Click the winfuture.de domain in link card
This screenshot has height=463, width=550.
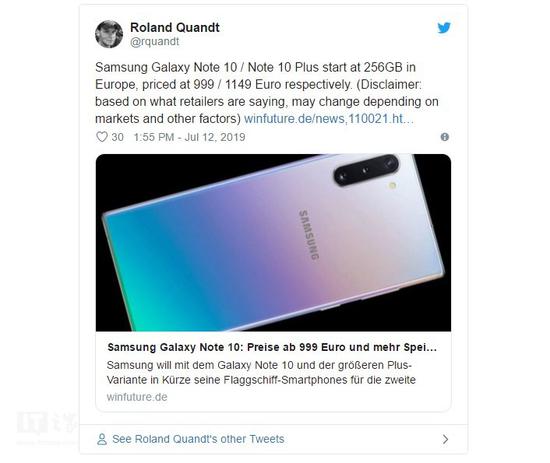[137, 397]
